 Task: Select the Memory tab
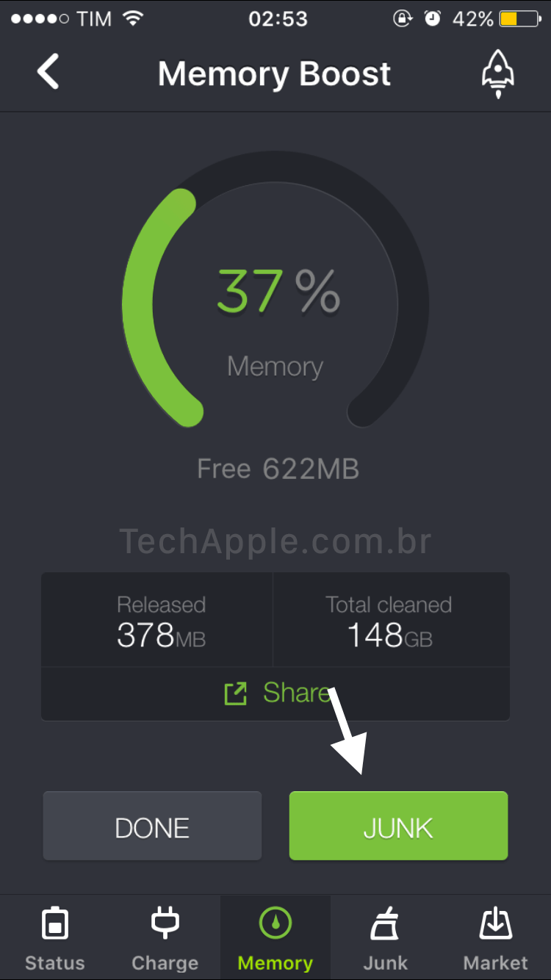(275, 938)
